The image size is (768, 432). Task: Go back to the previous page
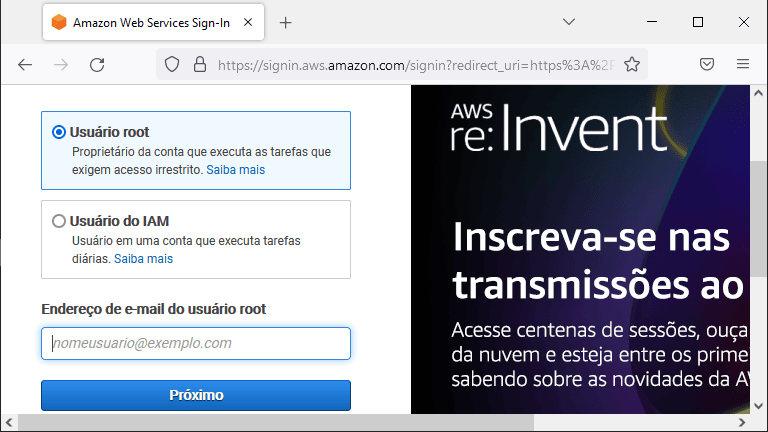point(25,65)
